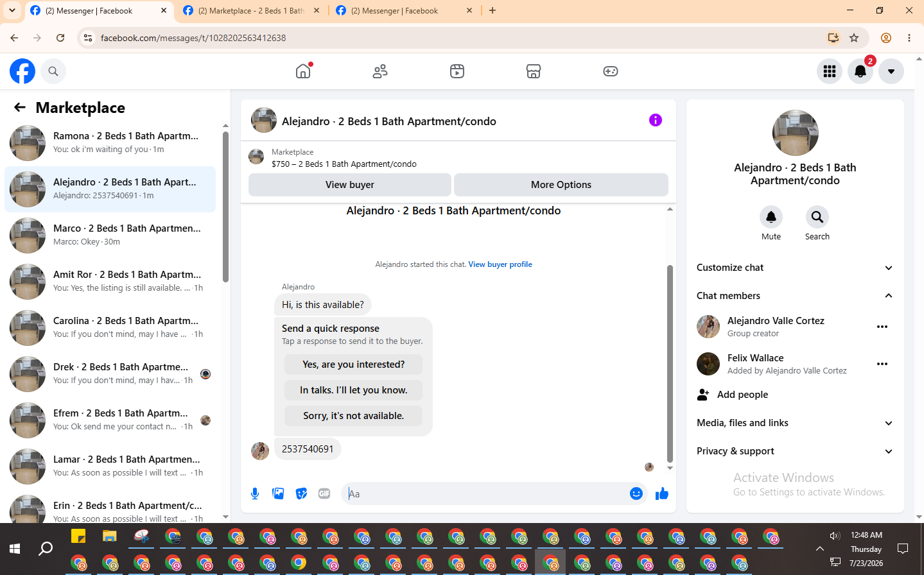
Task: Send a thumbs-up like
Action: click(662, 493)
